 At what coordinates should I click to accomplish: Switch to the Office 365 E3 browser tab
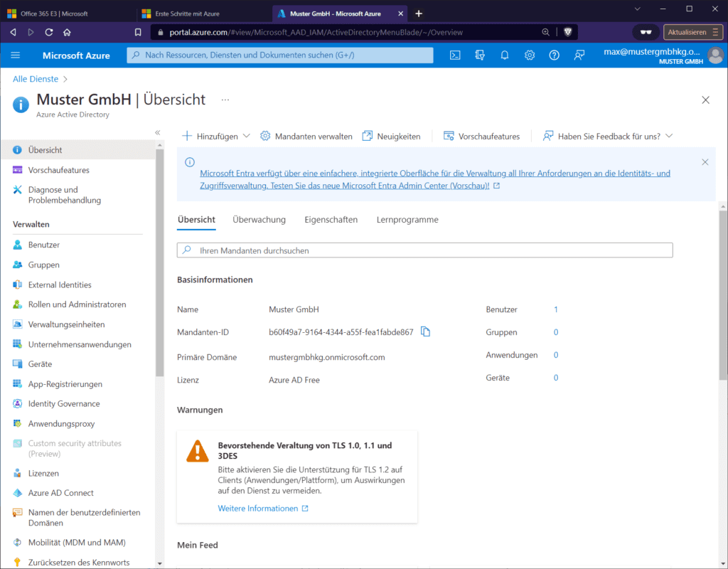(x=70, y=14)
